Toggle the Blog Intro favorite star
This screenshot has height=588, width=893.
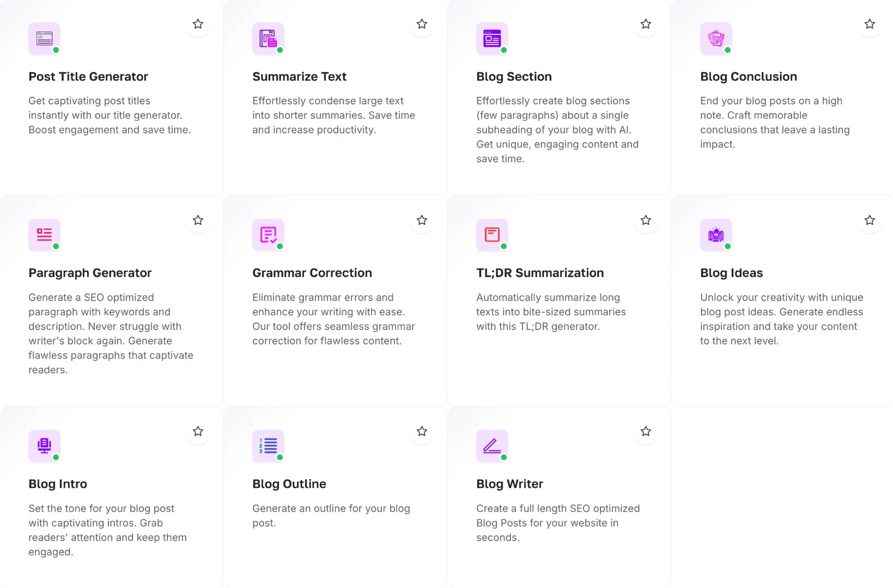tap(198, 431)
